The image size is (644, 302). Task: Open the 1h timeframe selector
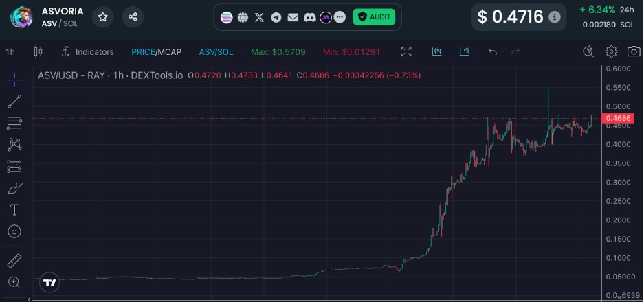click(x=10, y=52)
